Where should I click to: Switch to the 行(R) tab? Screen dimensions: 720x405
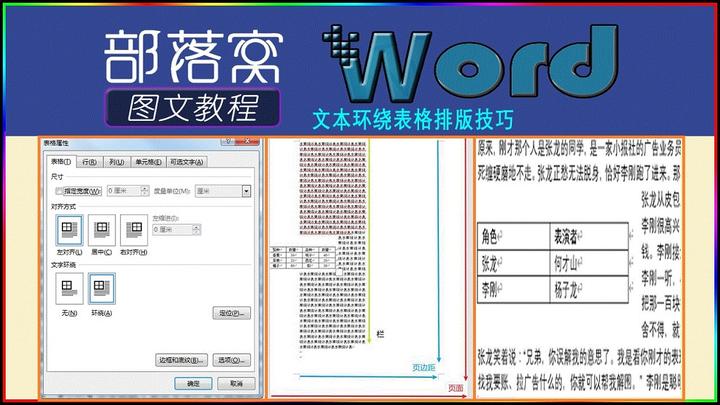coord(90,162)
